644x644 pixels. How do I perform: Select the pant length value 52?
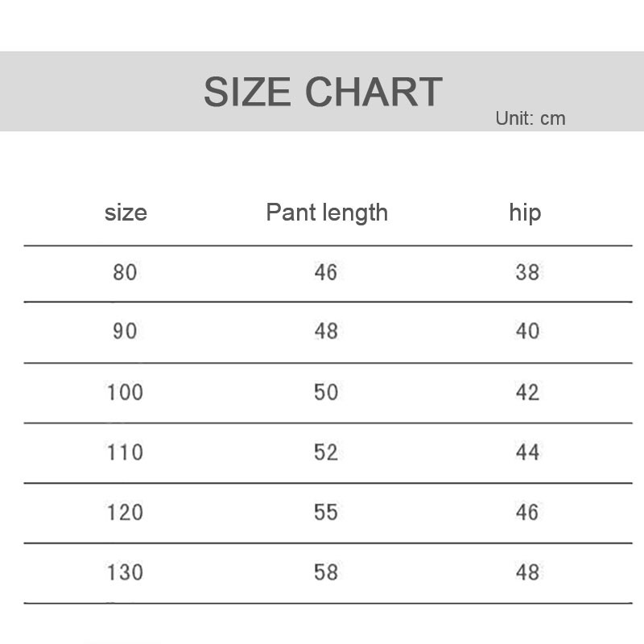click(x=326, y=452)
